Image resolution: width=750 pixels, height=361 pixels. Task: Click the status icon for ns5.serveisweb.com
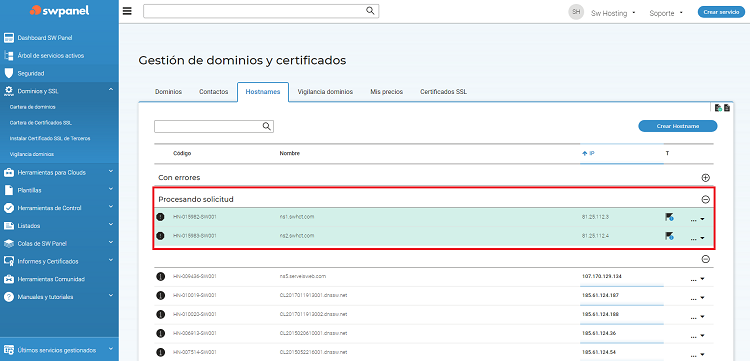(x=160, y=276)
